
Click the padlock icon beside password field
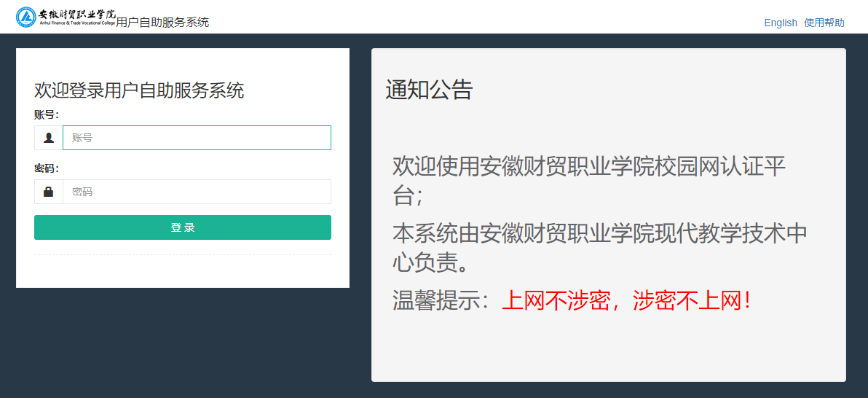tap(49, 192)
